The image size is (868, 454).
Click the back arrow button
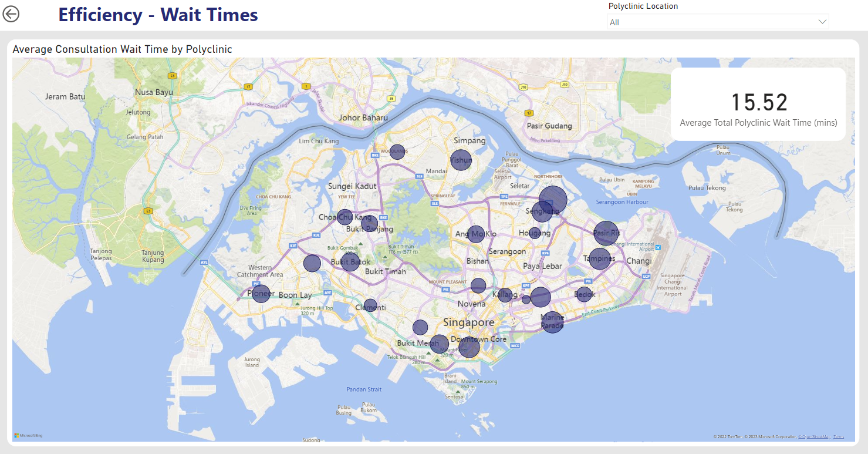coord(11,14)
